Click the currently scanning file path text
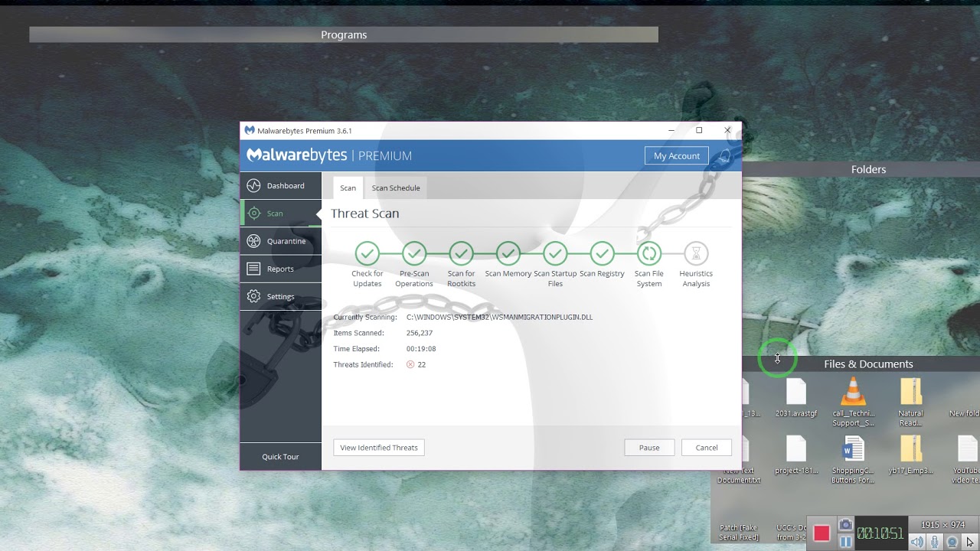The width and height of the screenshot is (980, 551). pos(499,317)
